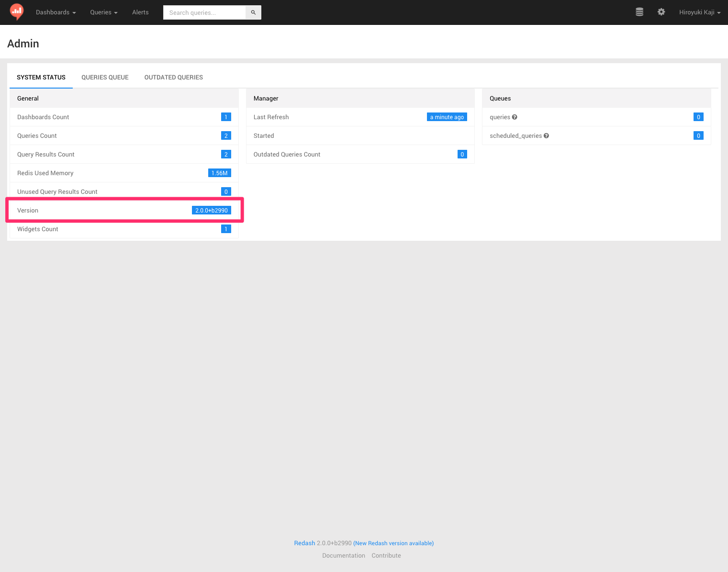This screenshot has width=728, height=572.
Task: Select the Version value badge 2.0.0+b2990
Action: pyautogui.click(x=211, y=210)
